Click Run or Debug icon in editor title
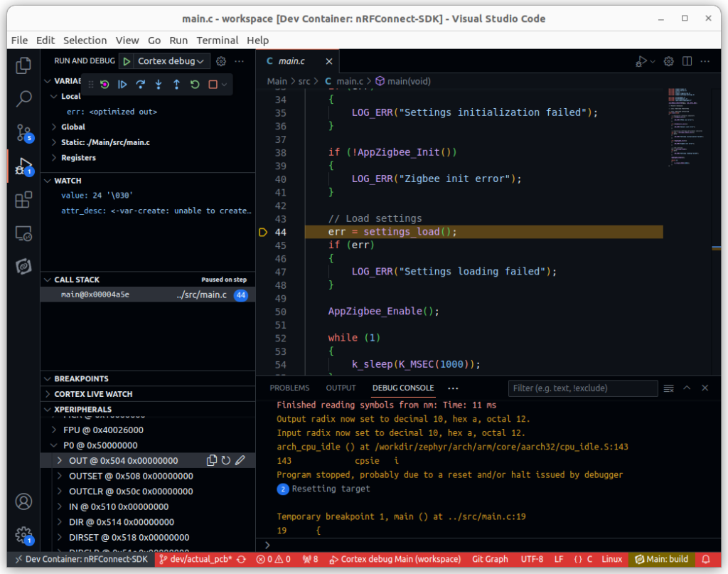Image resolution: width=728 pixels, height=574 pixels. click(642, 61)
